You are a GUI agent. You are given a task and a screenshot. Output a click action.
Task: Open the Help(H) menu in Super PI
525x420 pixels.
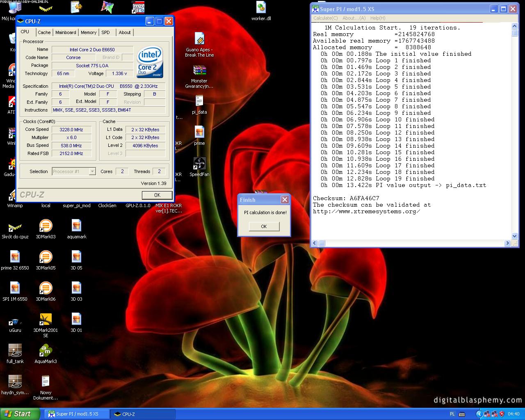coord(378,18)
